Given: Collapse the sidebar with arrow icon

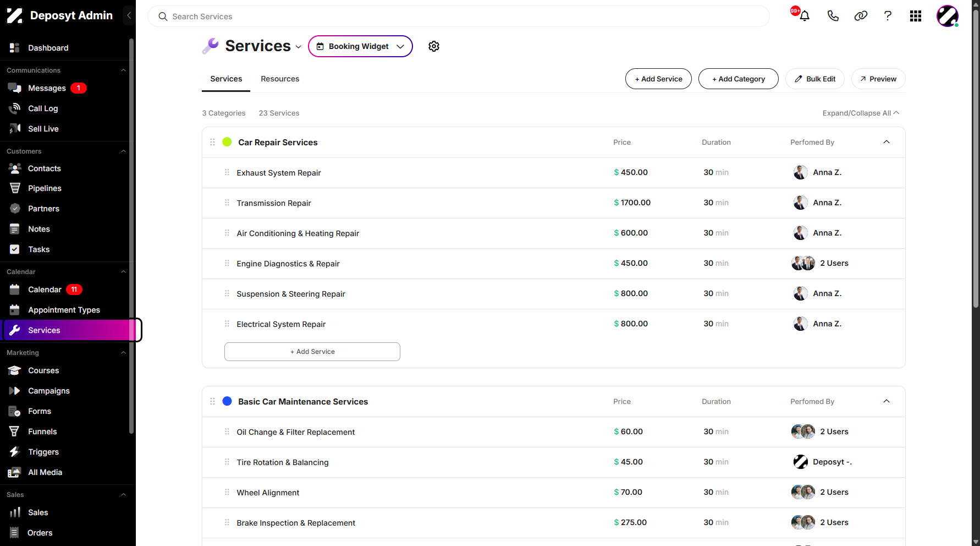Looking at the screenshot, I should point(129,15).
